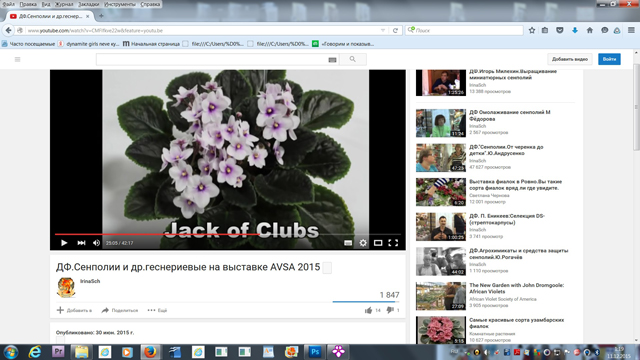Open Агрохимикаты и средства защиты video
This screenshot has height=360, width=640.
tap(518, 254)
